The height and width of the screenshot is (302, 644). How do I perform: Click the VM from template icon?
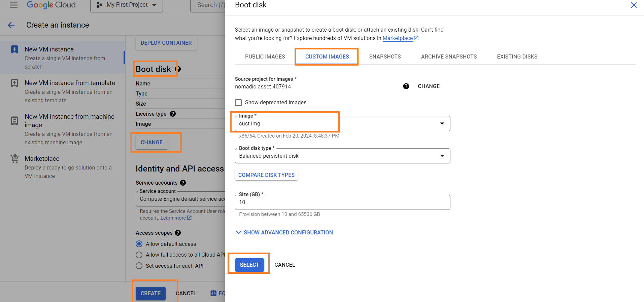tap(14, 83)
